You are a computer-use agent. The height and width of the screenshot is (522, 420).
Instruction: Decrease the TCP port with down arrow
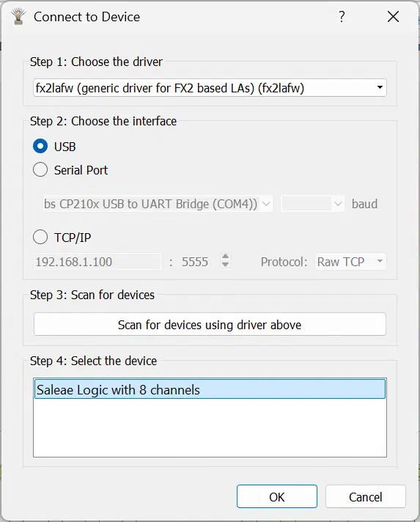click(225, 265)
